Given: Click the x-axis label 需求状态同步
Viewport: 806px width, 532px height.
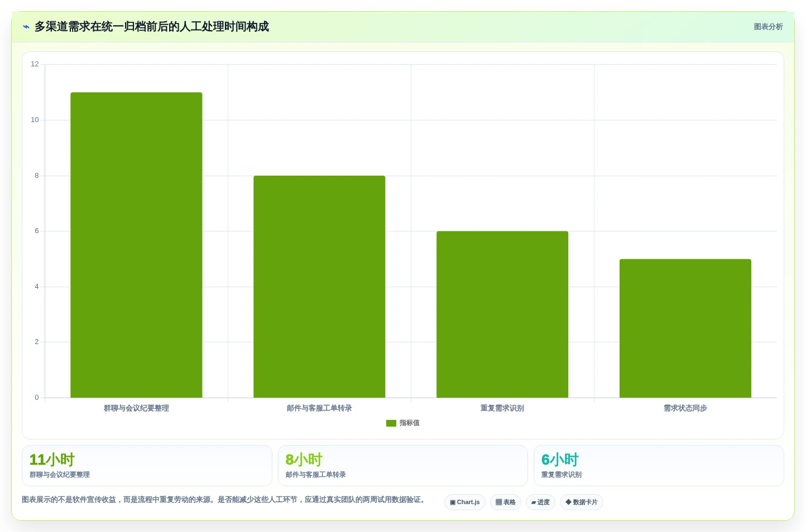Looking at the screenshot, I should point(685,408).
